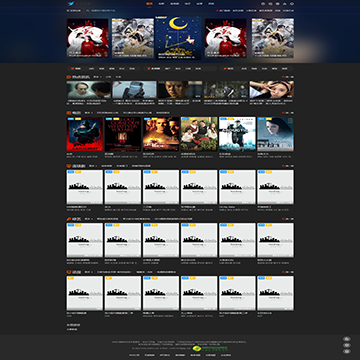This screenshot has height=360, width=360.
Task: Expand the dropdown beside the movie section title
Action: click(x=88, y=113)
